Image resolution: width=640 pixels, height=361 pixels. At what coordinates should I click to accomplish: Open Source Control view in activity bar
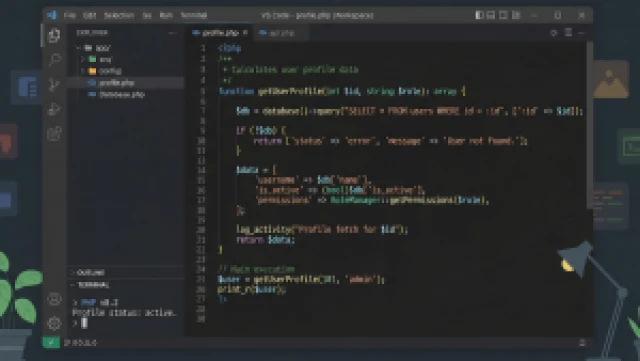coord(54,84)
